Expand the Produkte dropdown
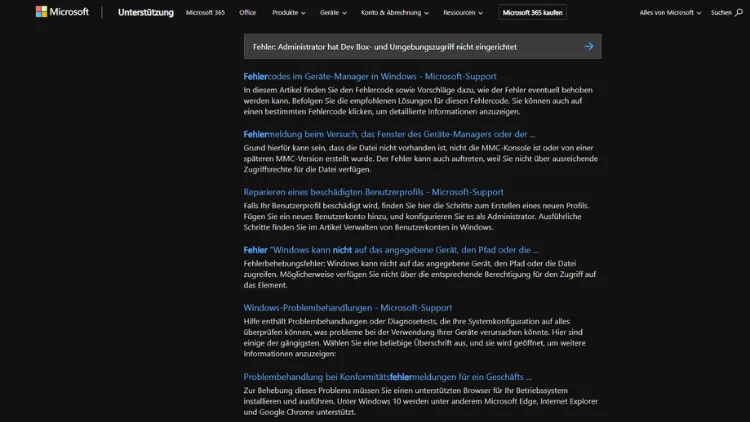The image size is (750, 422). point(289,12)
